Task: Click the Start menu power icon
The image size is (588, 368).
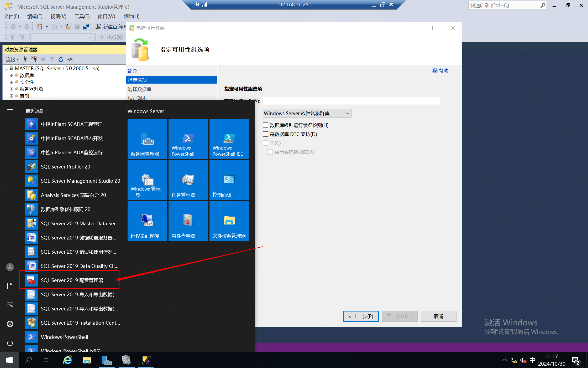Action: click(x=10, y=343)
